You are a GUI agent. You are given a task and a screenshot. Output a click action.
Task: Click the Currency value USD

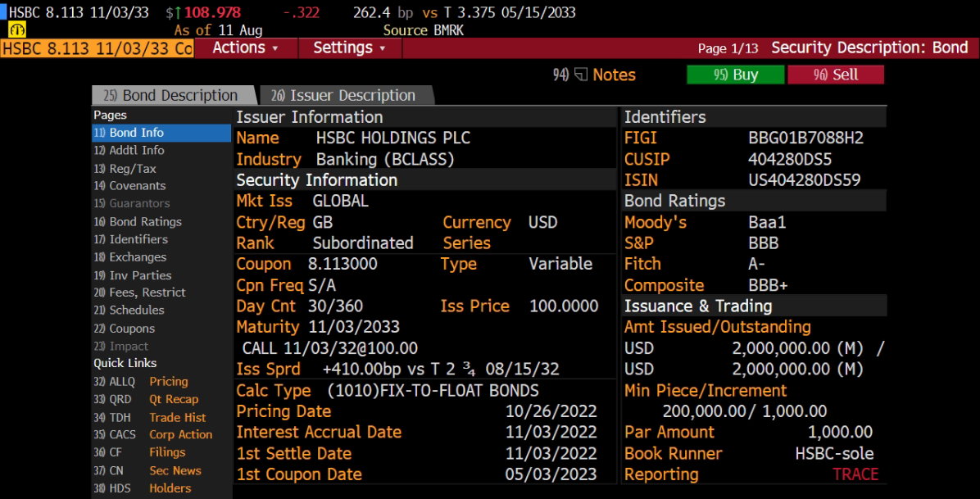542,223
